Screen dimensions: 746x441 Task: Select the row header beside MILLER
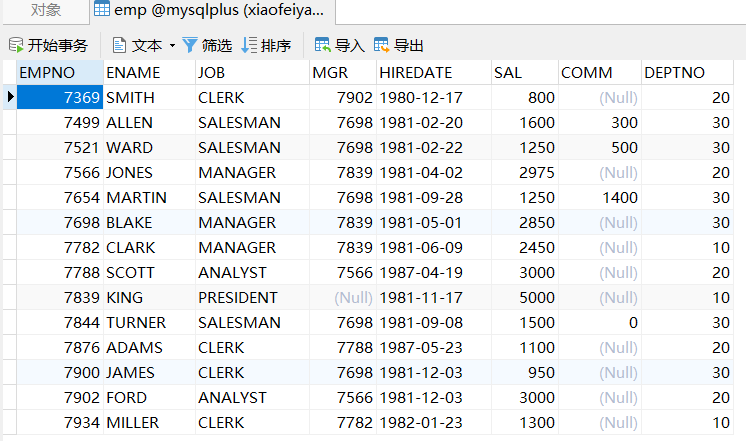click(x=10, y=422)
